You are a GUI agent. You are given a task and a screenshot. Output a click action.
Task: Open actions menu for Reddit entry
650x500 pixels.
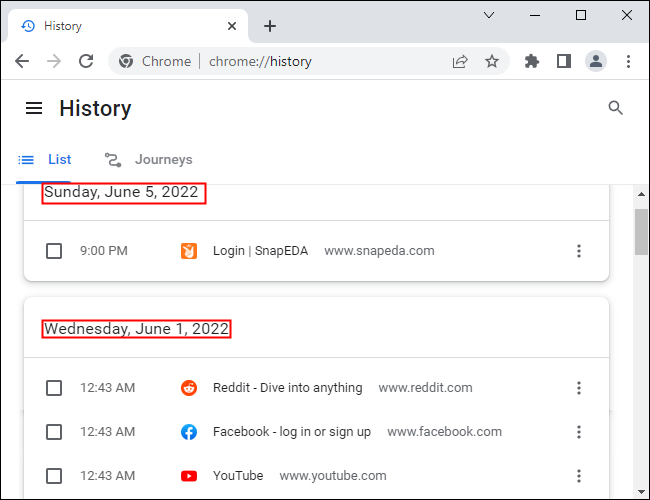pos(579,388)
